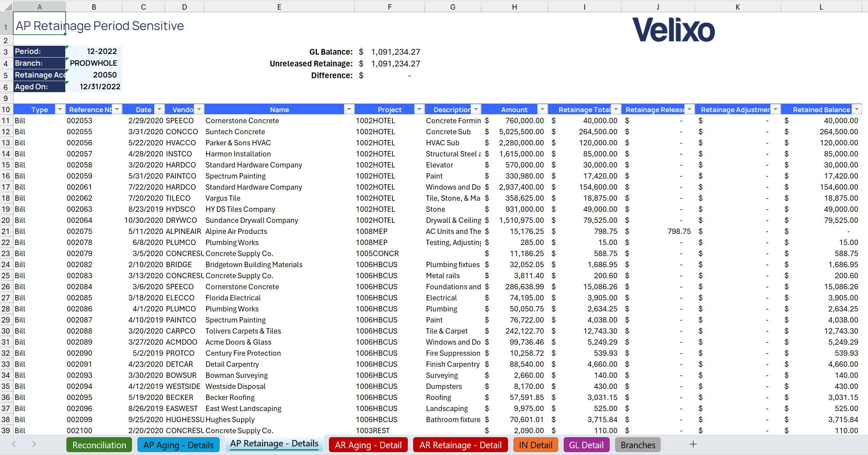Open the Description column filter dropdown
The height and width of the screenshot is (455, 868).
(476, 109)
